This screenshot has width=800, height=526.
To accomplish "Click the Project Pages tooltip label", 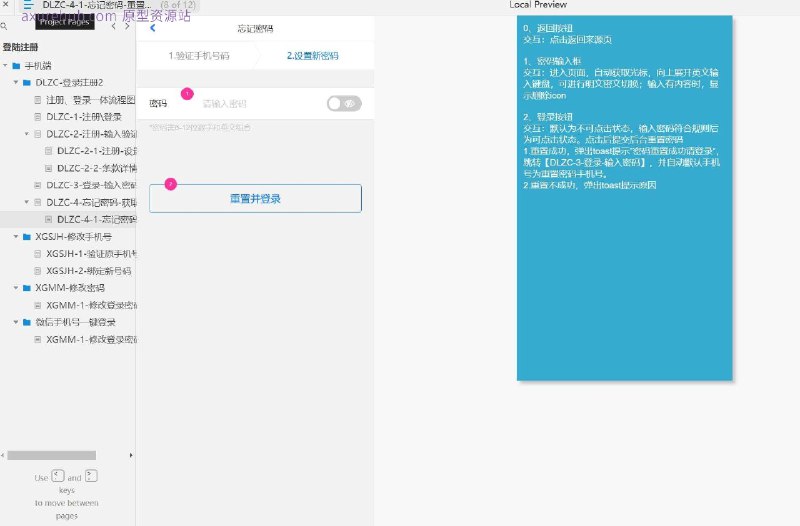I will pos(65,22).
